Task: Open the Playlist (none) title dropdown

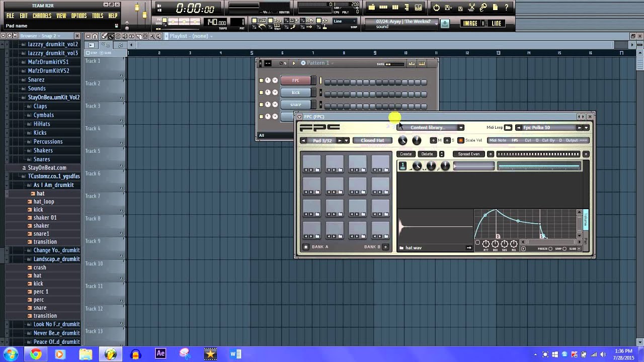Action: pos(210,36)
